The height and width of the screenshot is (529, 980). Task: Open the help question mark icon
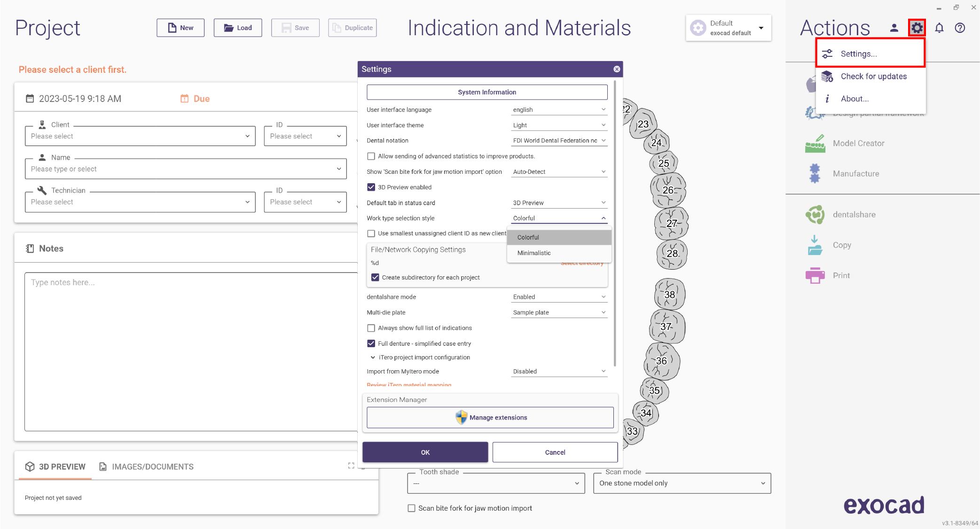[960, 28]
